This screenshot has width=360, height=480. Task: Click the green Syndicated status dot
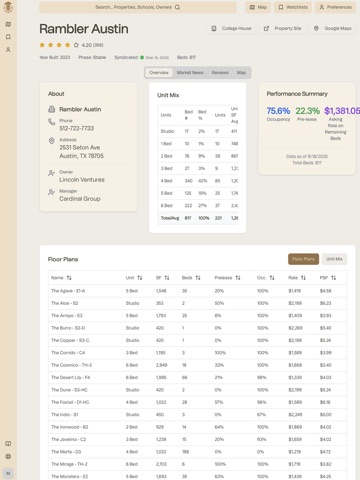[142, 57]
